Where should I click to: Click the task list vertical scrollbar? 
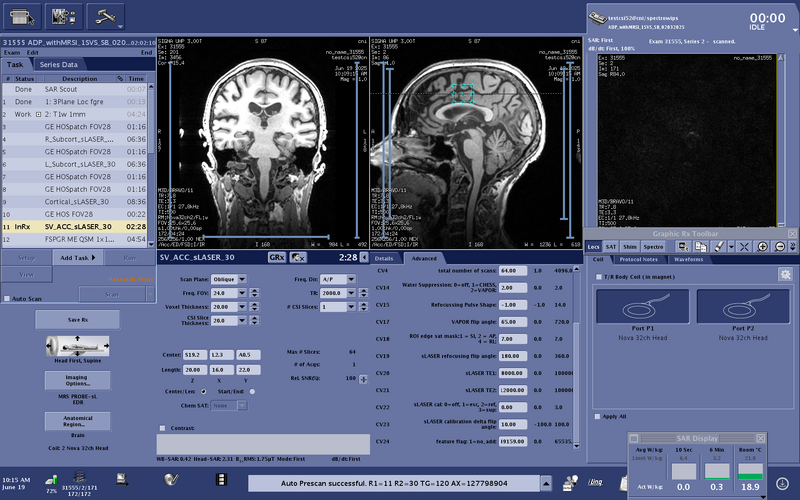[151, 163]
